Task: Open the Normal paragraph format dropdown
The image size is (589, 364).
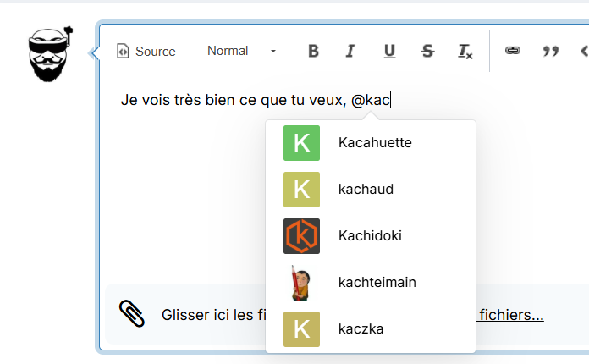Action: (x=241, y=52)
